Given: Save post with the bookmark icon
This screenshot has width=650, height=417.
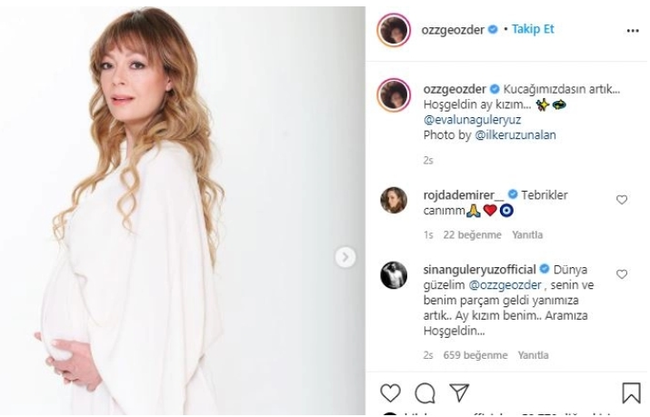Looking at the screenshot, I should click(631, 393).
